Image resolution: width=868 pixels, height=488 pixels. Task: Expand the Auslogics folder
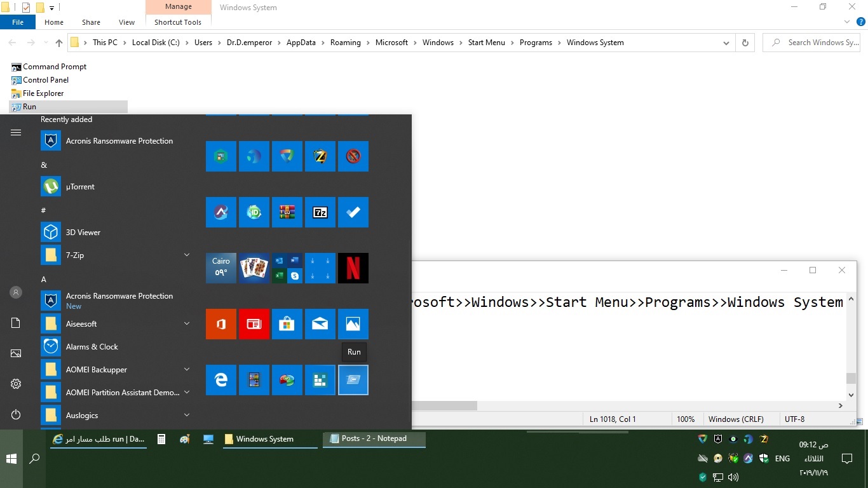[187, 415]
